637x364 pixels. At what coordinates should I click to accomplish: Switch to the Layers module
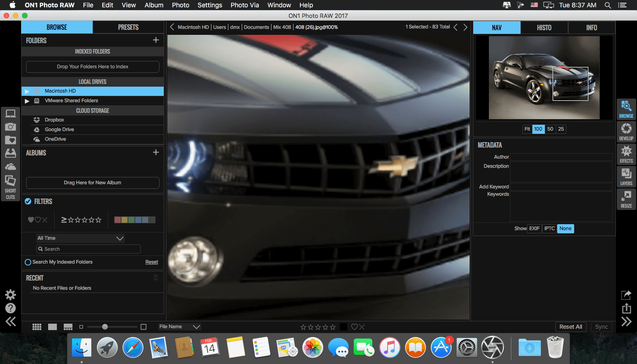[626, 176]
